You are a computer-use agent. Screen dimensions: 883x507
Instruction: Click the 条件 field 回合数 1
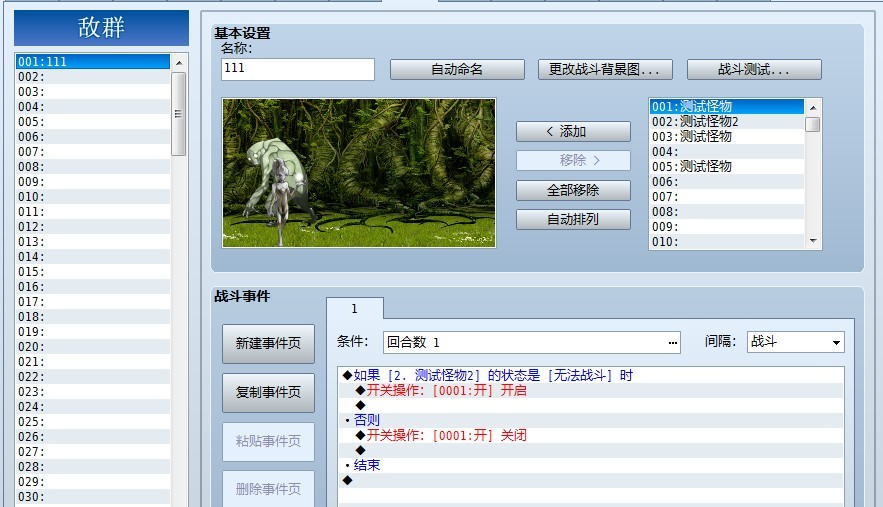(532, 343)
